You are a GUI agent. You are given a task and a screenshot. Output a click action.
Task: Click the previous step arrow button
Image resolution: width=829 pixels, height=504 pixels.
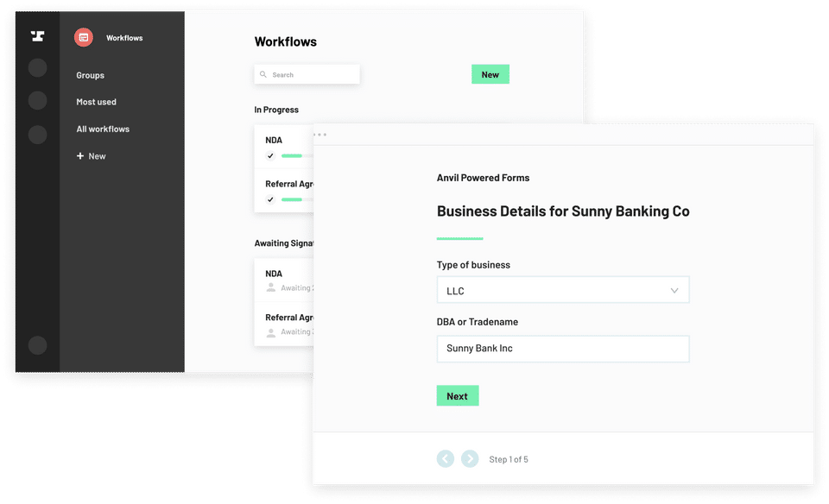[x=446, y=458]
